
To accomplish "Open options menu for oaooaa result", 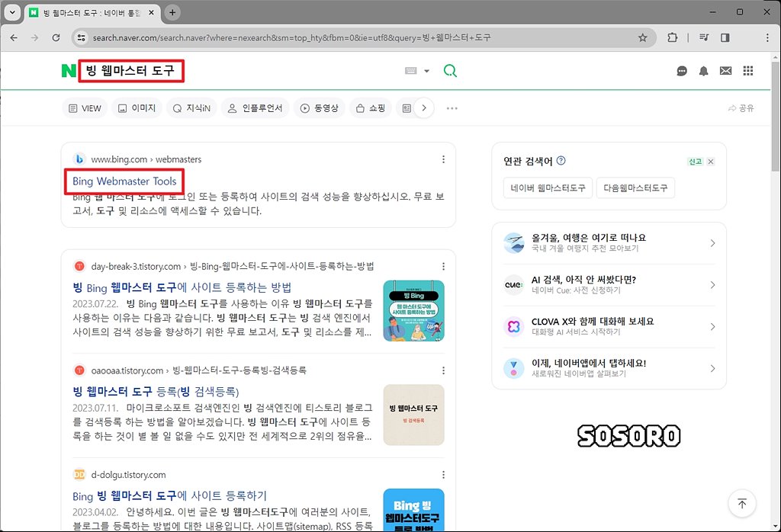I will click(x=443, y=370).
